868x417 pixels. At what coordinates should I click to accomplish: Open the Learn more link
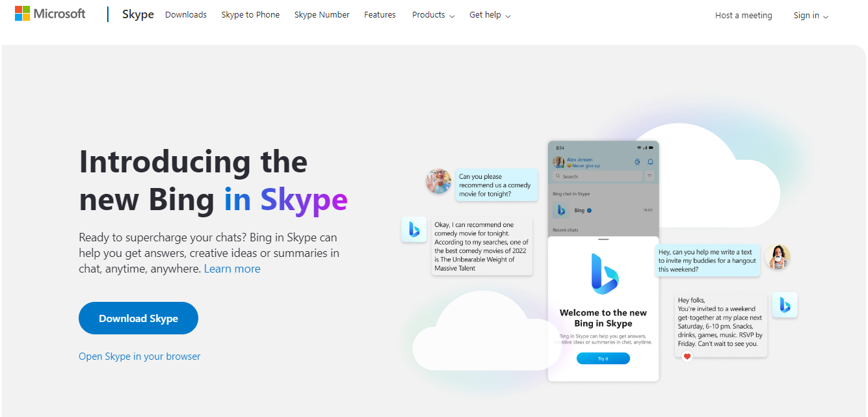232,268
